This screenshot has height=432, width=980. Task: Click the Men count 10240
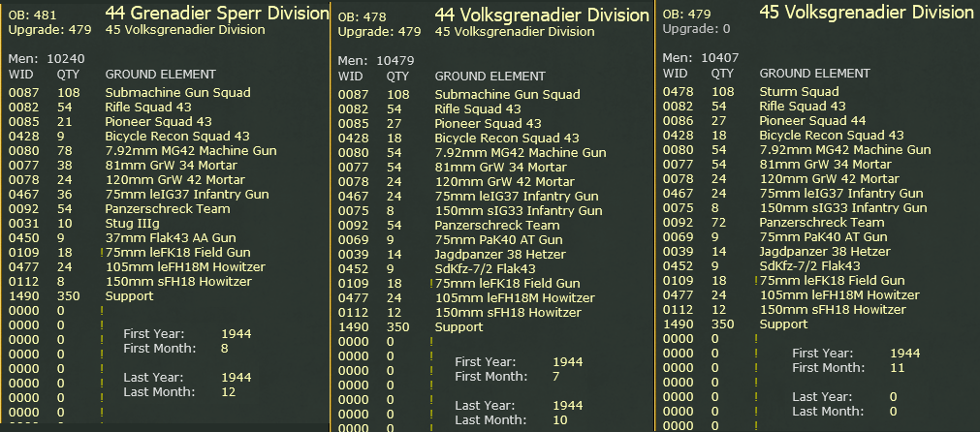point(66,59)
